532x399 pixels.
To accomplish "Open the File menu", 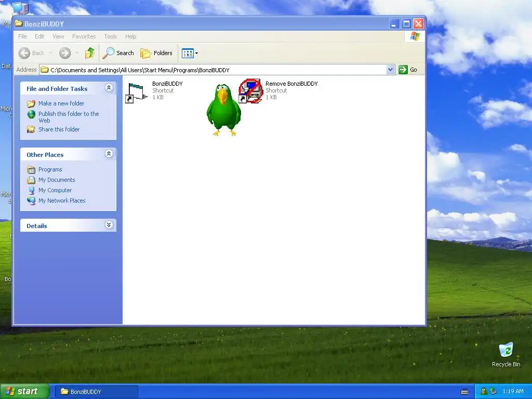I will (22, 36).
